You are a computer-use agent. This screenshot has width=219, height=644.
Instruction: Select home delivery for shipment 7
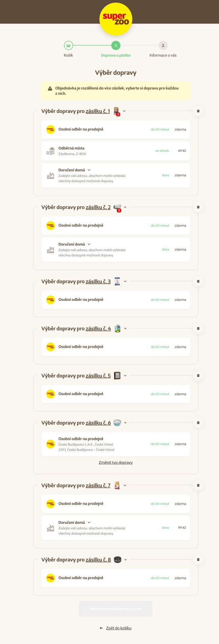pyautogui.click(x=115, y=528)
